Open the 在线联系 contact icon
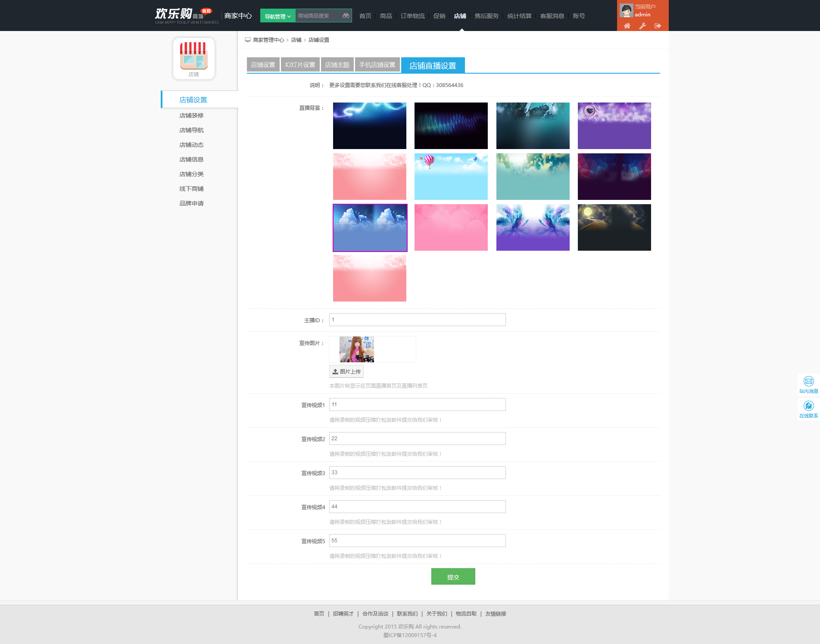The image size is (820, 644). [x=809, y=406]
